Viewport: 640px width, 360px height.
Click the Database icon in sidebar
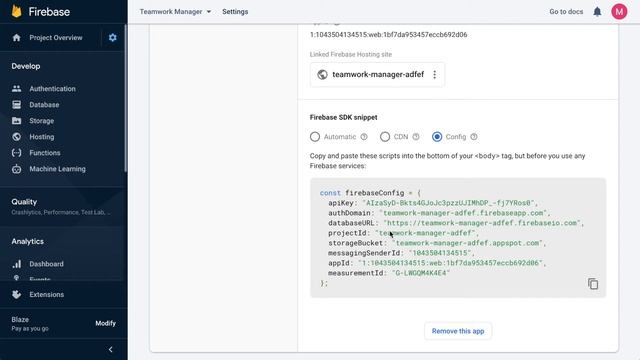[16, 104]
